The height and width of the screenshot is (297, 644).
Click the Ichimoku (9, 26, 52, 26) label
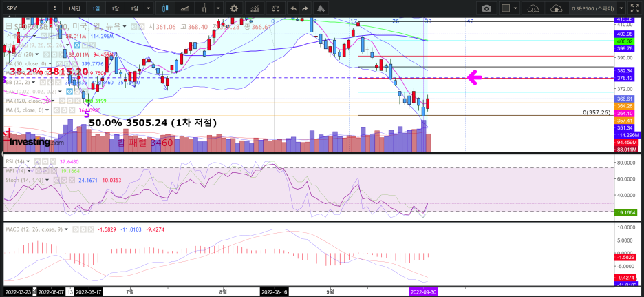[x=36, y=45]
